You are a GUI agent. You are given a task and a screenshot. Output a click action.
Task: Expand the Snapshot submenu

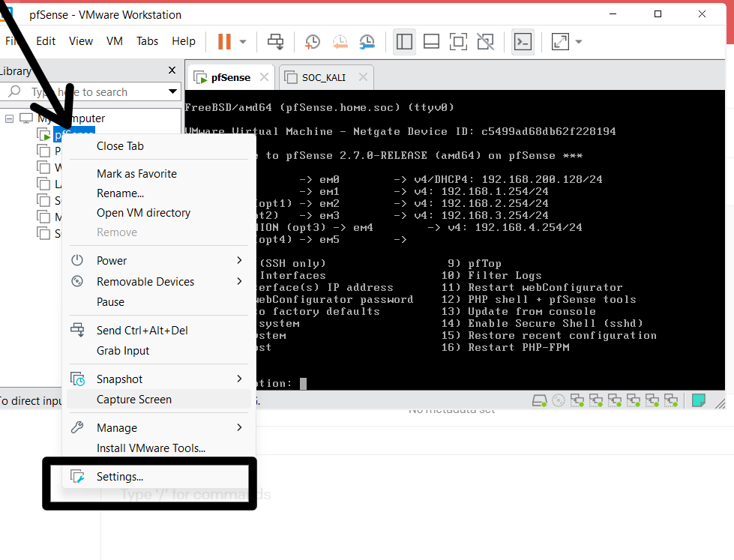tap(159, 379)
